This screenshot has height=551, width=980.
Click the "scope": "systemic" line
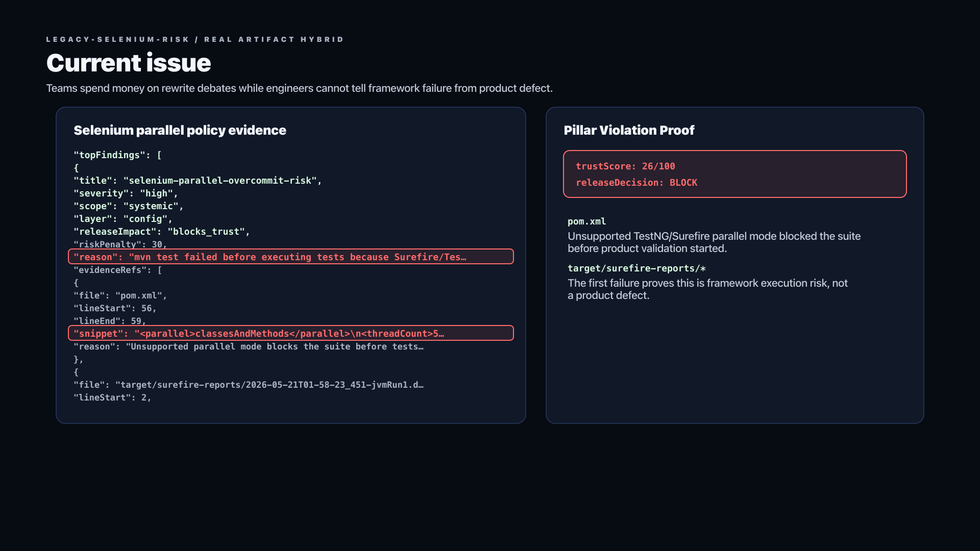click(x=129, y=206)
